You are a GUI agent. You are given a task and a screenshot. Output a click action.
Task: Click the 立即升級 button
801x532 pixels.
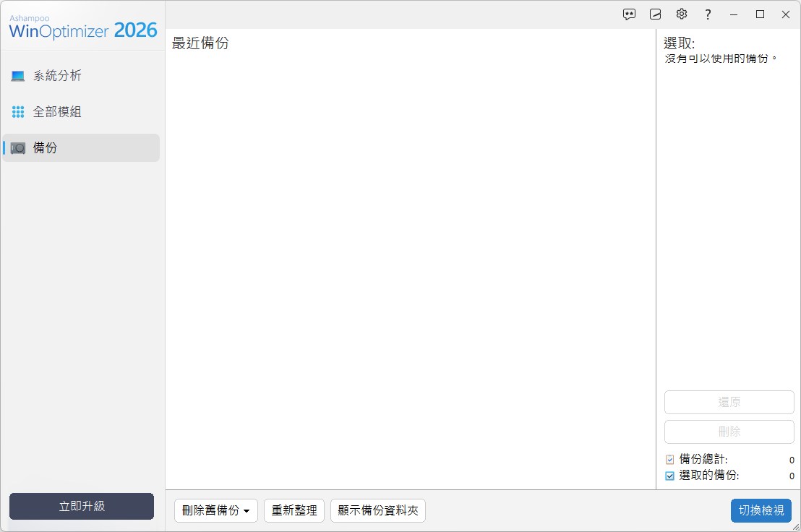pyautogui.click(x=82, y=506)
